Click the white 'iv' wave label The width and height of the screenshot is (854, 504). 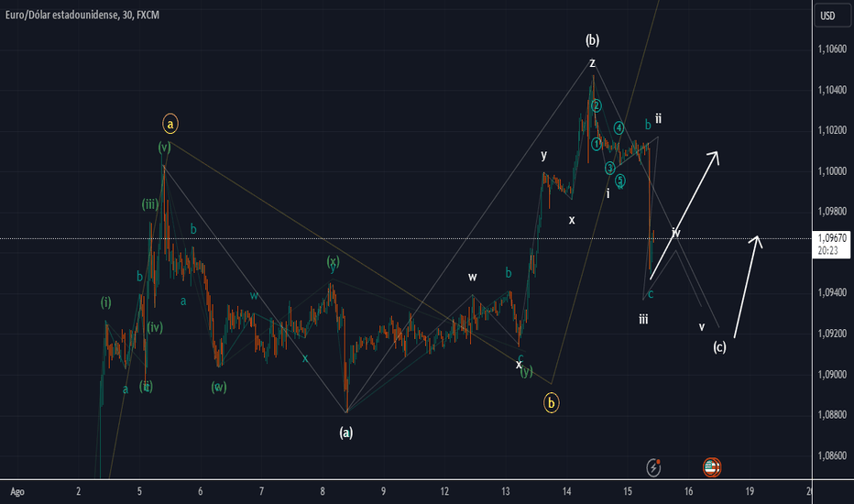click(x=676, y=233)
